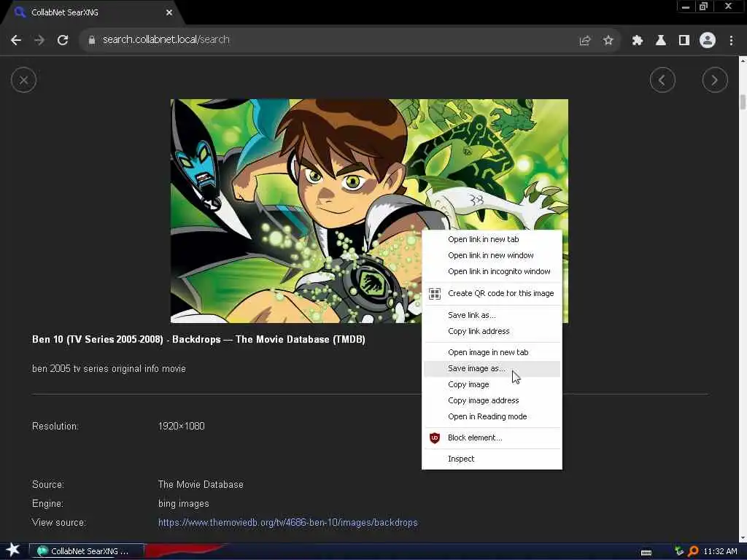Bookmark this page with the star
This screenshot has width=747, height=560.
coord(608,41)
